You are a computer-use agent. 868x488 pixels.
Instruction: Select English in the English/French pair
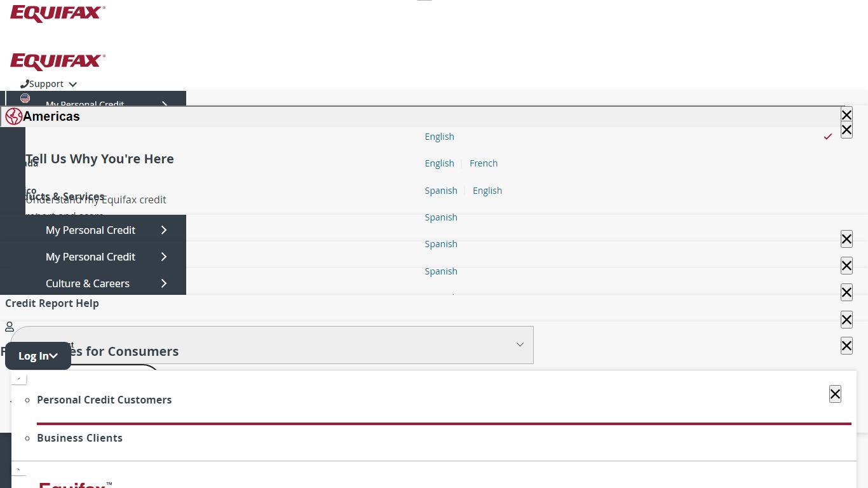click(440, 163)
